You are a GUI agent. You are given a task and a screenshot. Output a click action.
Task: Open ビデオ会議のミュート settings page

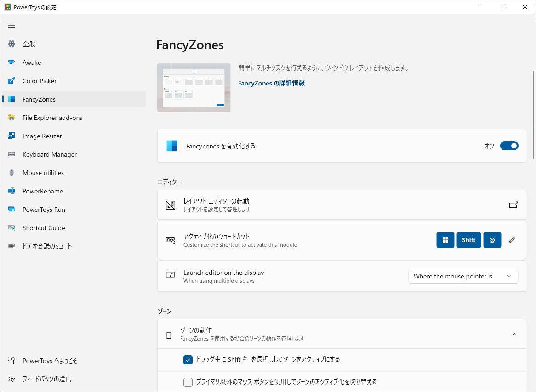pyautogui.click(x=74, y=246)
